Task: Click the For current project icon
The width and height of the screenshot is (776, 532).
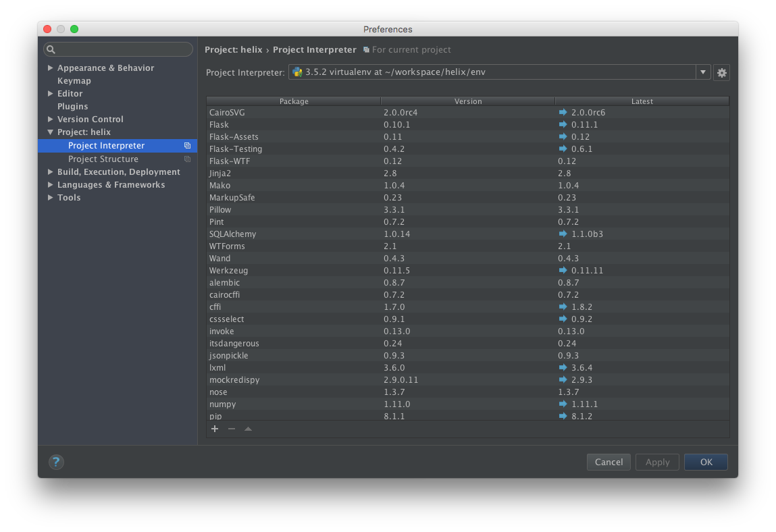Action: tap(366, 49)
